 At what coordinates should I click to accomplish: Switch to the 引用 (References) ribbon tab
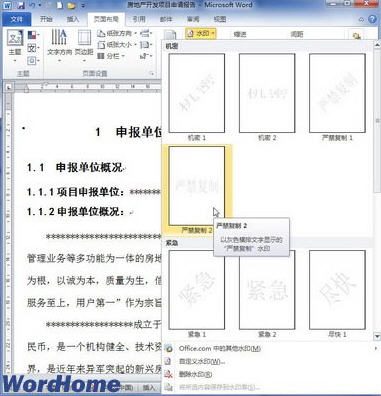[x=139, y=19]
